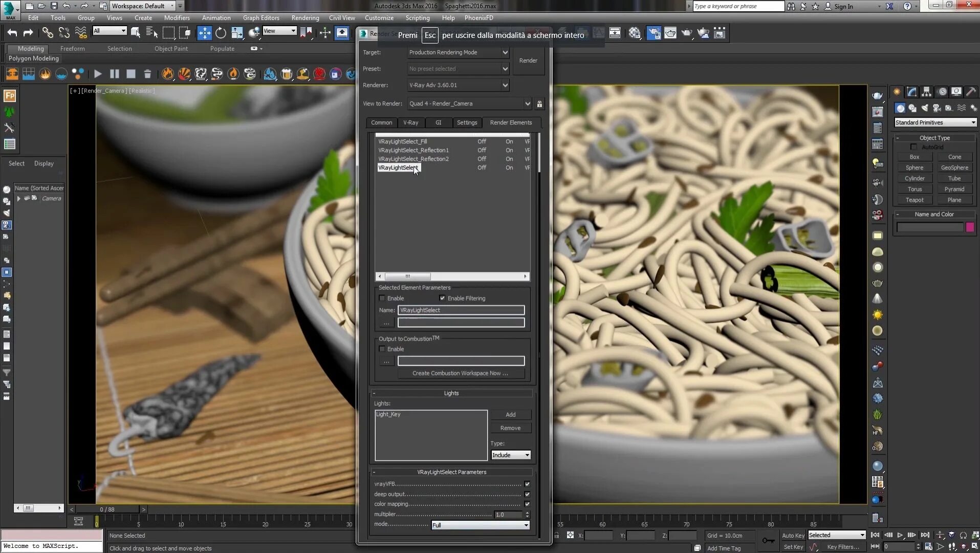
Task: Click the Undo arrow in main toolbar
Action: tap(12, 33)
